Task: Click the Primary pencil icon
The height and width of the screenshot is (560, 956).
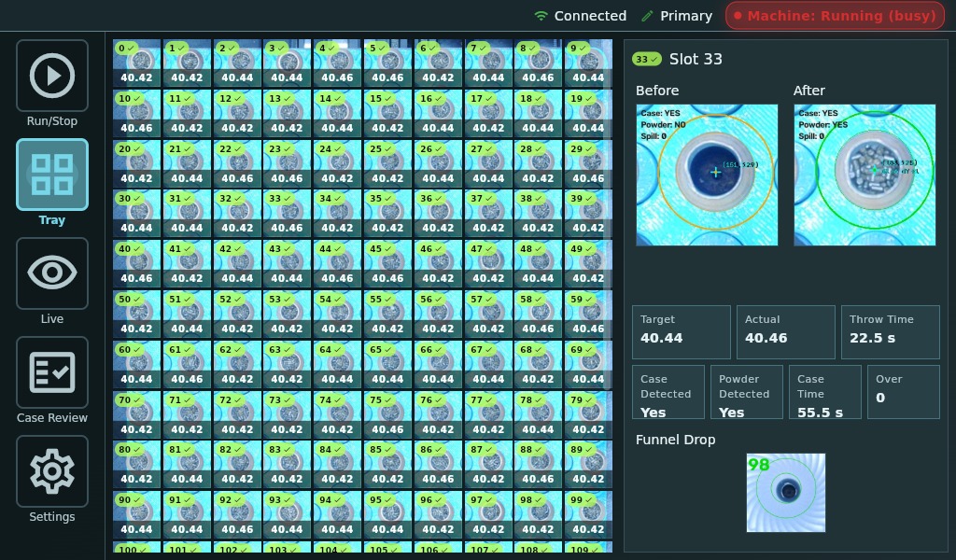Action: point(648,16)
